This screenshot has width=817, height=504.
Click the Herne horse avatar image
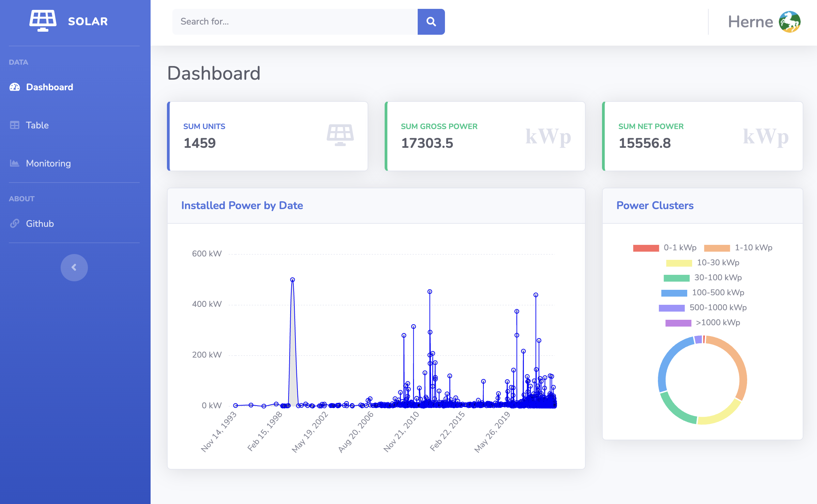click(x=789, y=22)
